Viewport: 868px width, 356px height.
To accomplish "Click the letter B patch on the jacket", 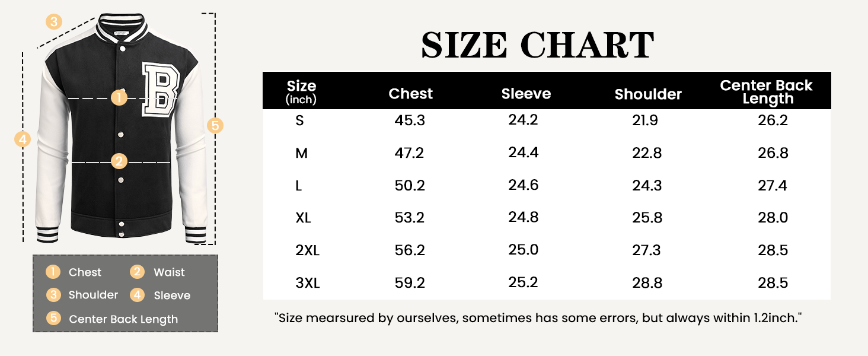I will 160,88.
